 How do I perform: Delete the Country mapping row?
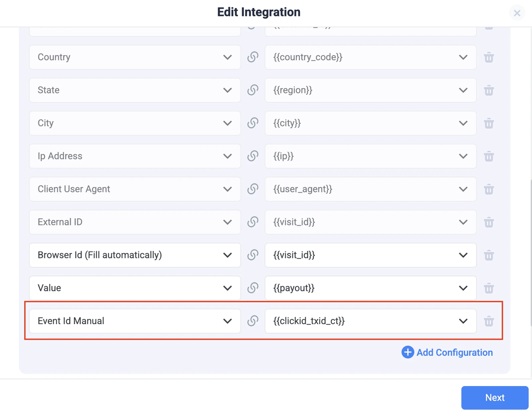489,57
